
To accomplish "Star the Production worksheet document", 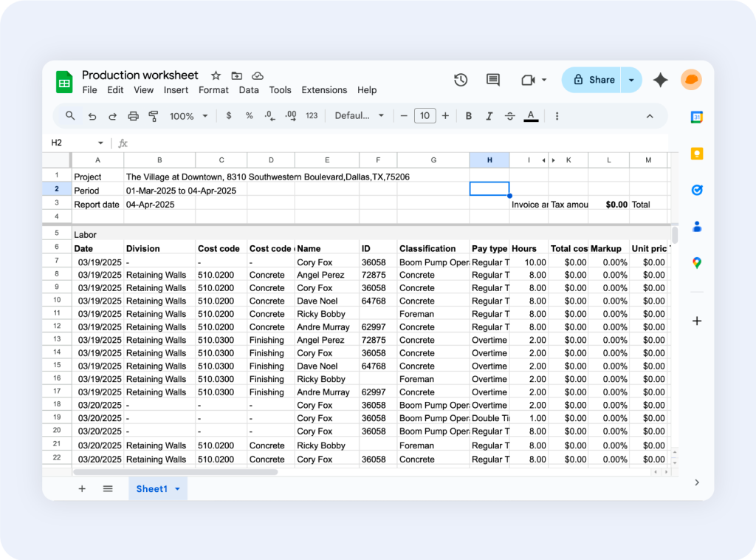I will pyautogui.click(x=216, y=75).
